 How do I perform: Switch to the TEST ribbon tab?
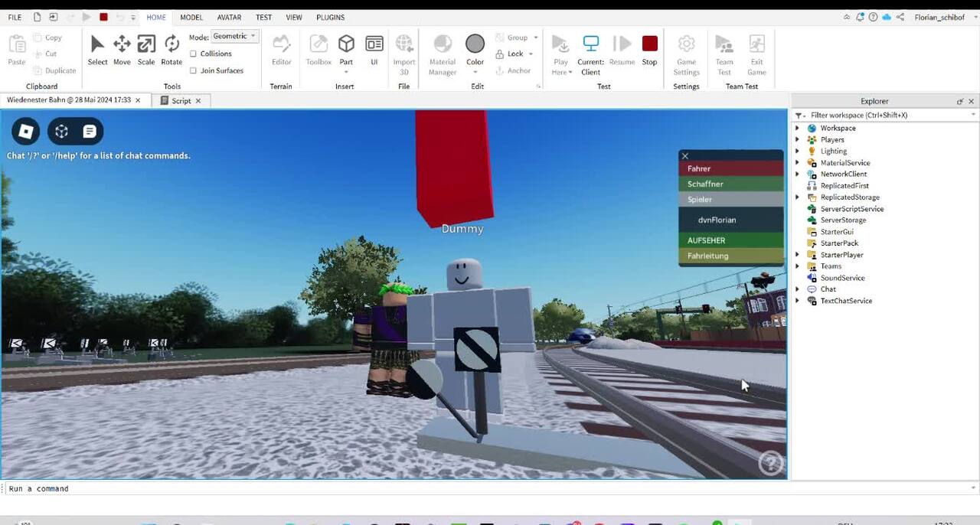coord(263,17)
